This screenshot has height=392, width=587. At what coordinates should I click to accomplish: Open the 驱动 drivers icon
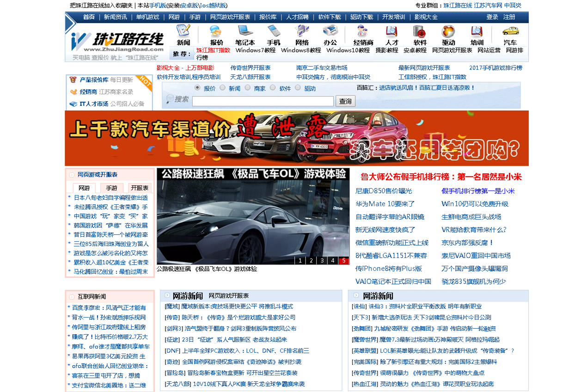(x=448, y=31)
